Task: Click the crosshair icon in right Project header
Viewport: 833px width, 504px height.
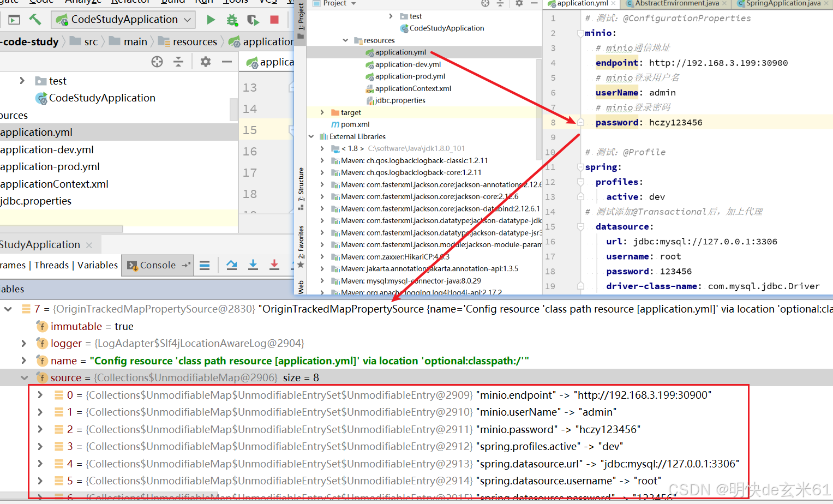Action: point(485,3)
